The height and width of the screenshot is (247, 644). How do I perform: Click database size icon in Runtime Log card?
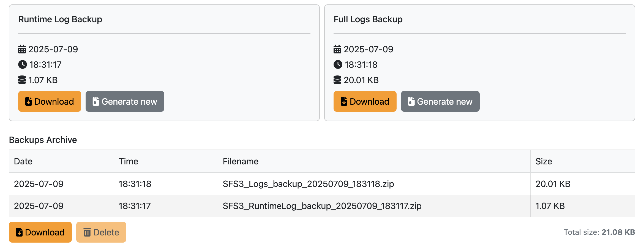22,80
